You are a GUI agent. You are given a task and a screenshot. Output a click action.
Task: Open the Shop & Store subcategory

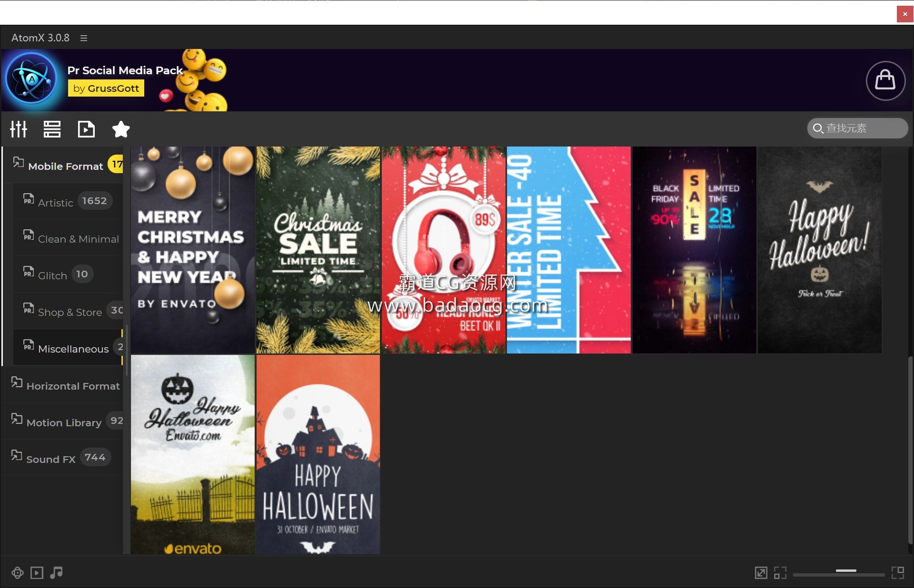click(x=68, y=311)
